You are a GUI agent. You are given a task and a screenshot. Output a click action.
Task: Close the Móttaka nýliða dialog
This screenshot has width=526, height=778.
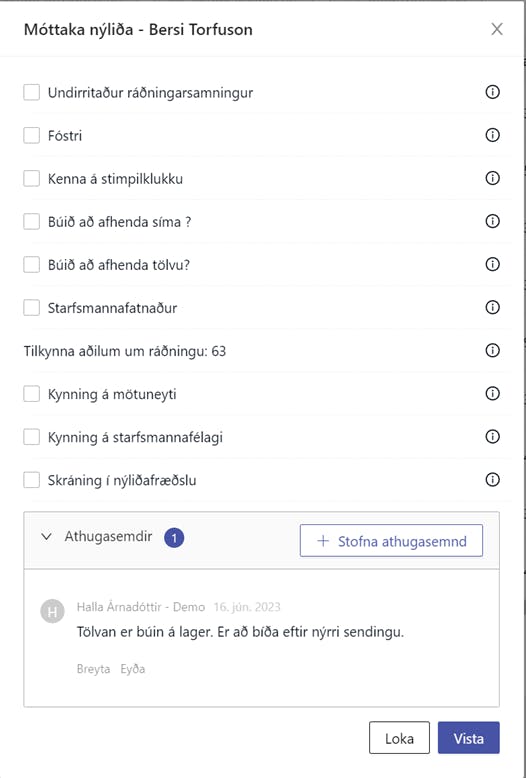coord(497,29)
